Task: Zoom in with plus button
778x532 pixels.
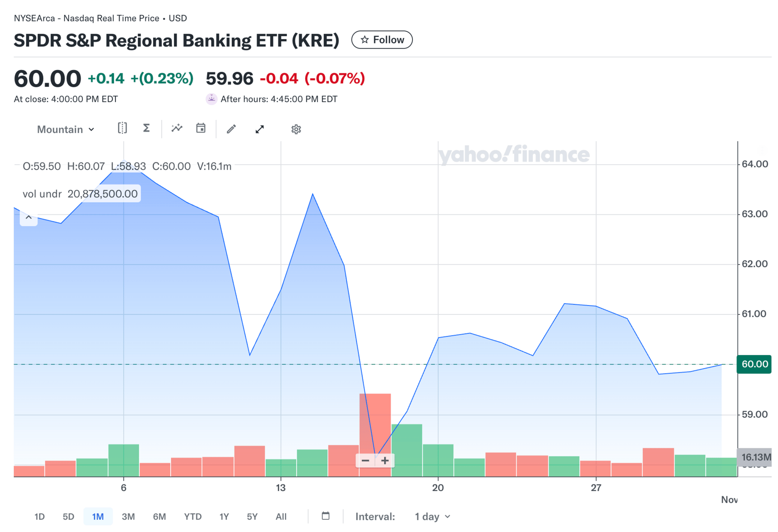Action: point(385,461)
